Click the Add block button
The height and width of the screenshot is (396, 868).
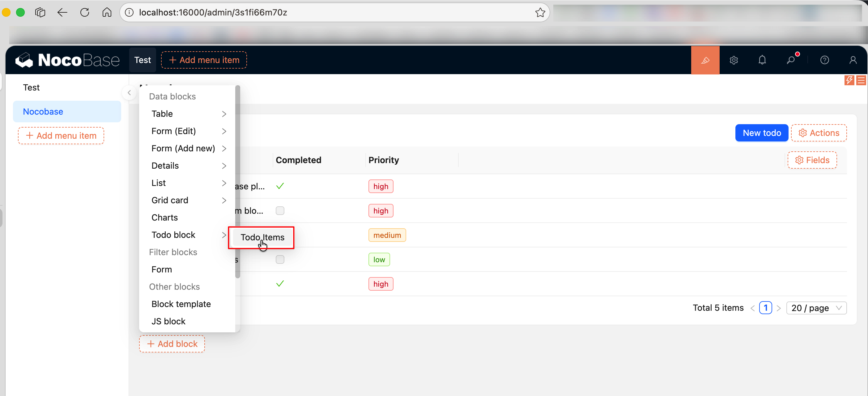[x=172, y=343]
